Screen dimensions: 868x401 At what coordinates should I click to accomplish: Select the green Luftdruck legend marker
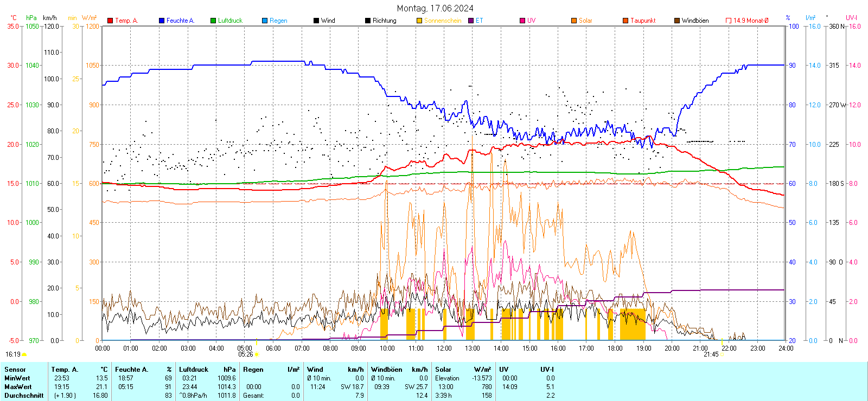[213, 21]
